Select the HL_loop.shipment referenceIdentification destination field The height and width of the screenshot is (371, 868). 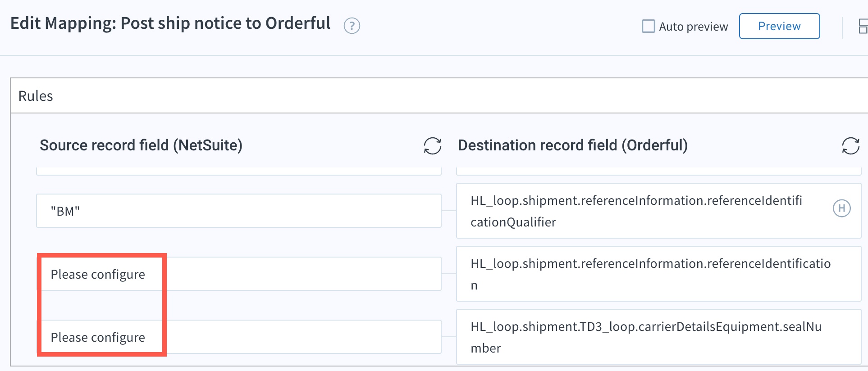coord(658,274)
